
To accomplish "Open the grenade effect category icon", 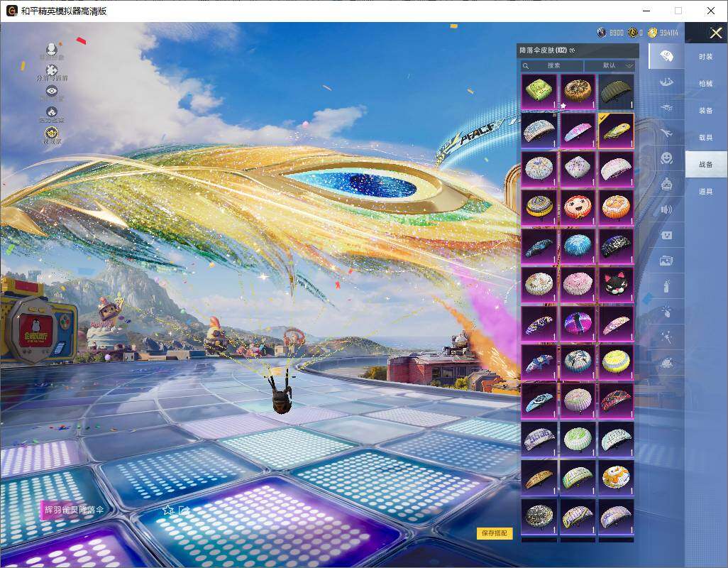I will click(x=667, y=311).
